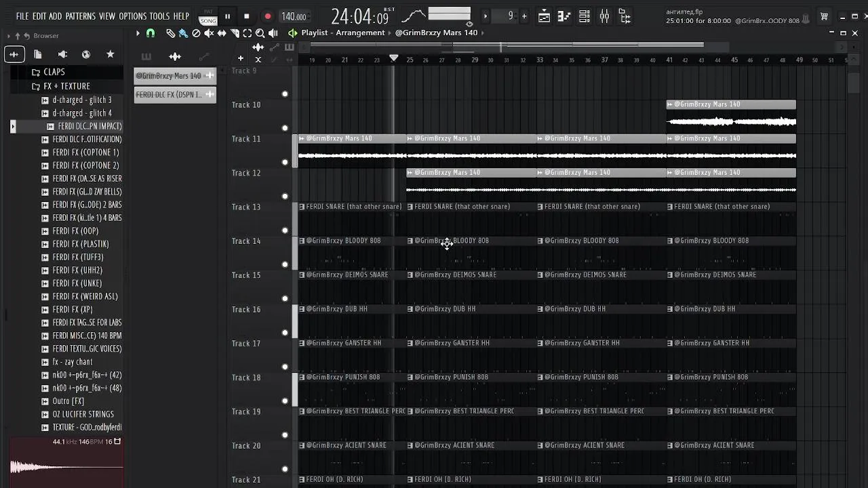
Task: Mute Track 17 with its dot
Action: (285, 367)
